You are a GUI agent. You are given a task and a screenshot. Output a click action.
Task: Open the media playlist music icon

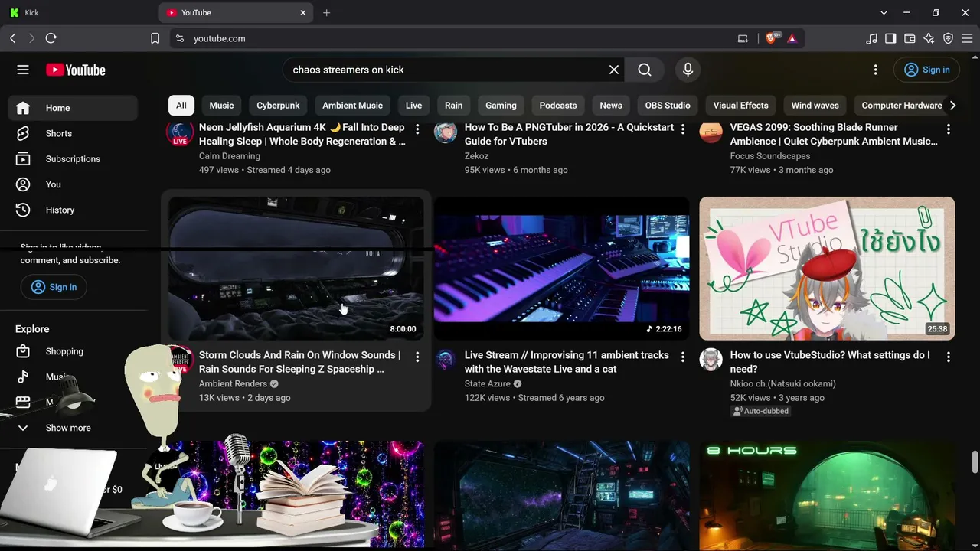tap(871, 38)
